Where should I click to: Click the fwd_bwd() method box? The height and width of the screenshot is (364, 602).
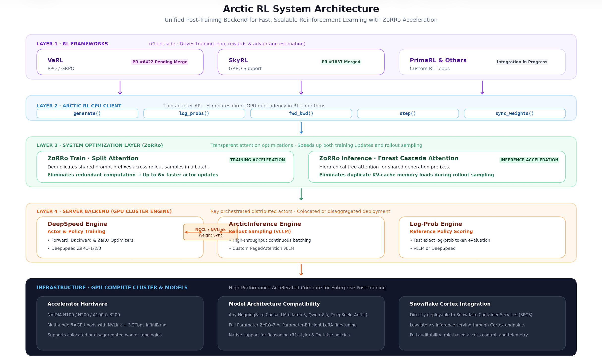click(301, 113)
